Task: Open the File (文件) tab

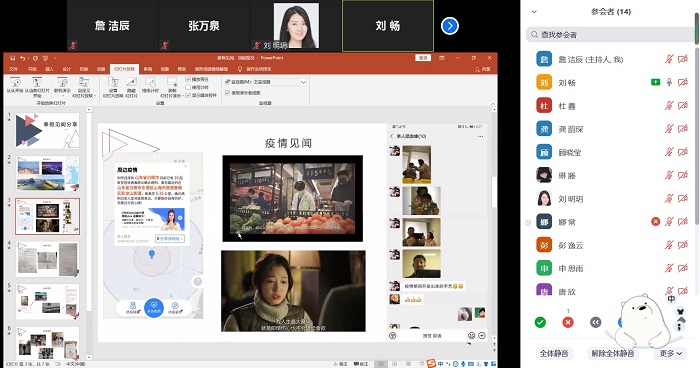Action: click(x=13, y=69)
